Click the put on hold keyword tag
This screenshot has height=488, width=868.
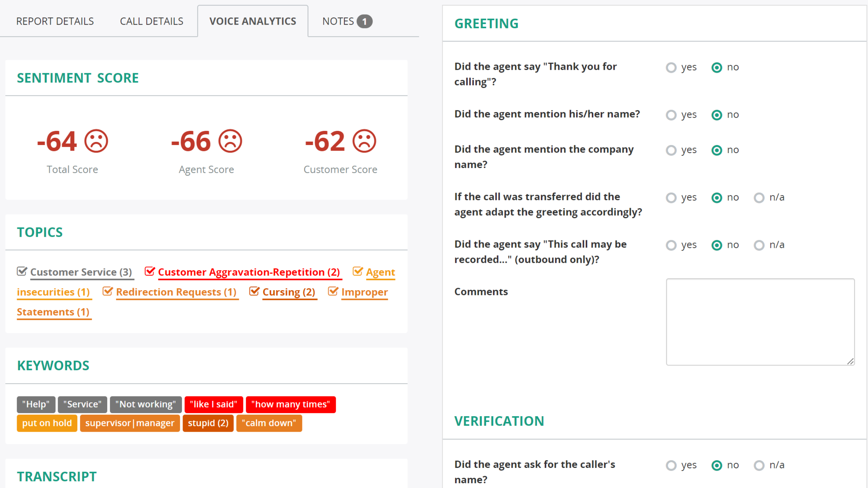47,423
